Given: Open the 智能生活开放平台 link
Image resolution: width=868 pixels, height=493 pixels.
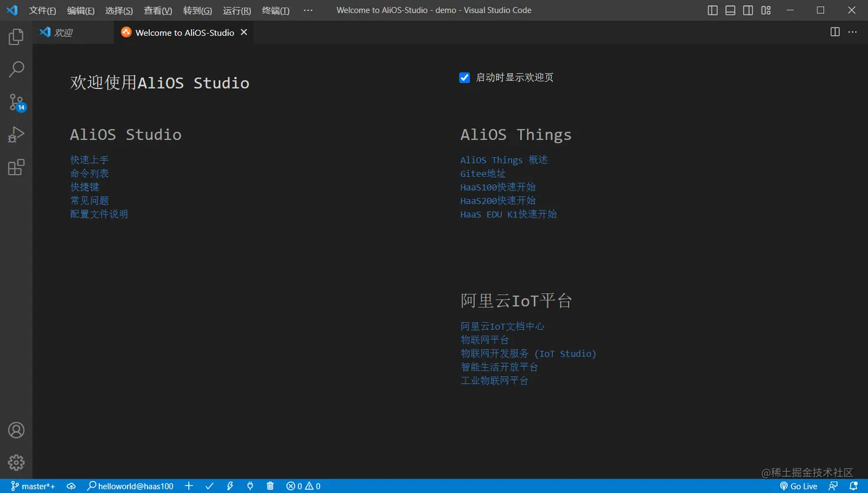Looking at the screenshot, I should [499, 367].
